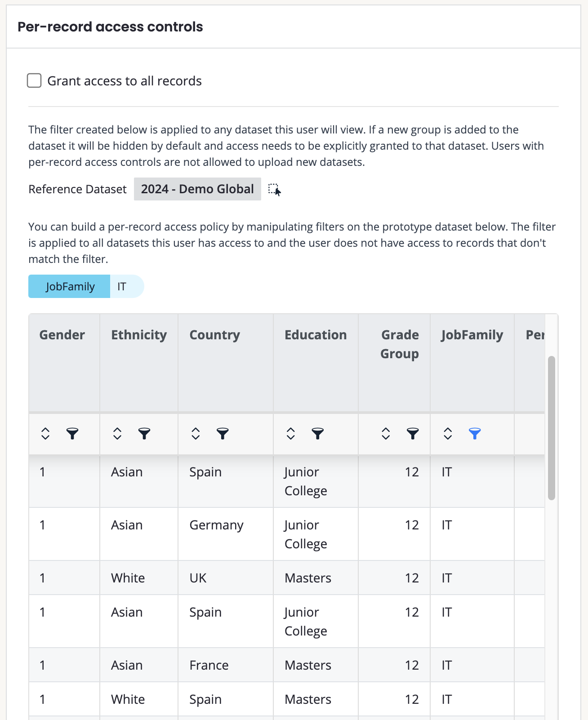Toggle sort order on Ethnicity column

click(x=117, y=434)
